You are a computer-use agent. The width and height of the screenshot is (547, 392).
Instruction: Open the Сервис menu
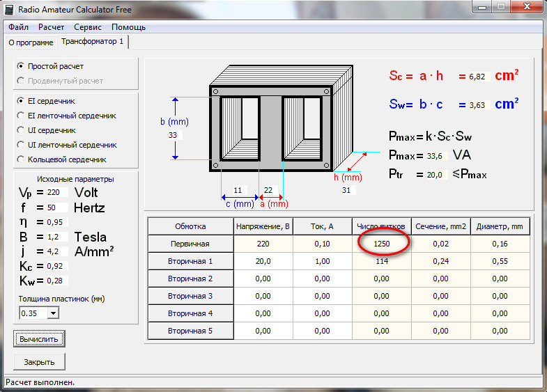coord(87,27)
